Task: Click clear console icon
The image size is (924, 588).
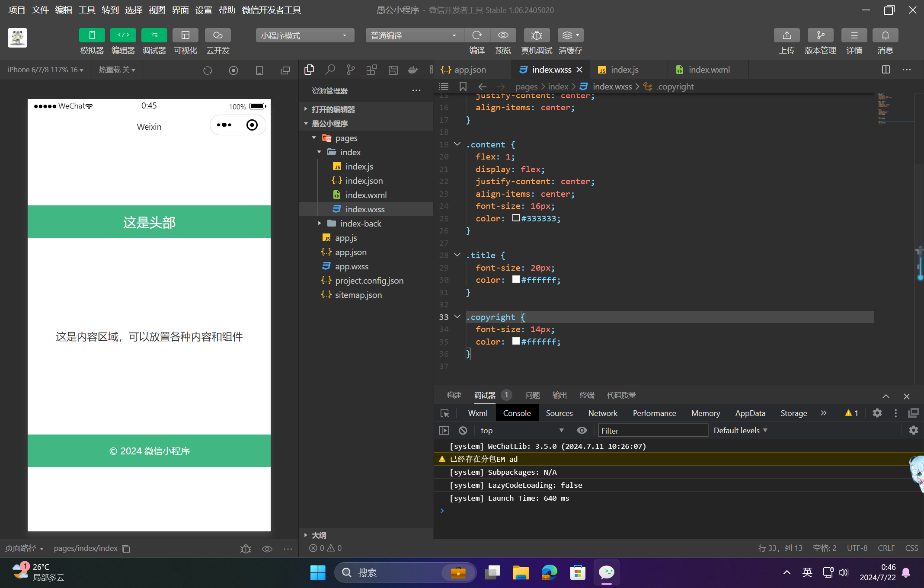Action: 463,430
